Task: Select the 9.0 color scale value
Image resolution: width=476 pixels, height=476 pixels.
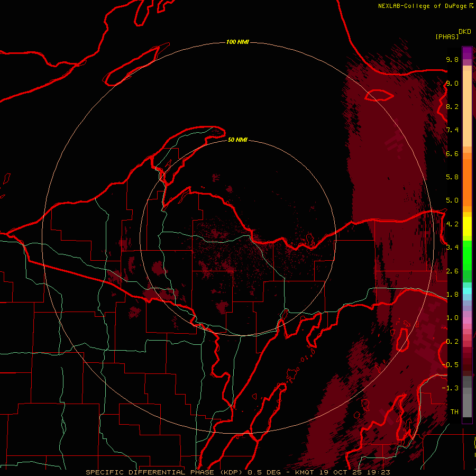Action: click(x=452, y=83)
